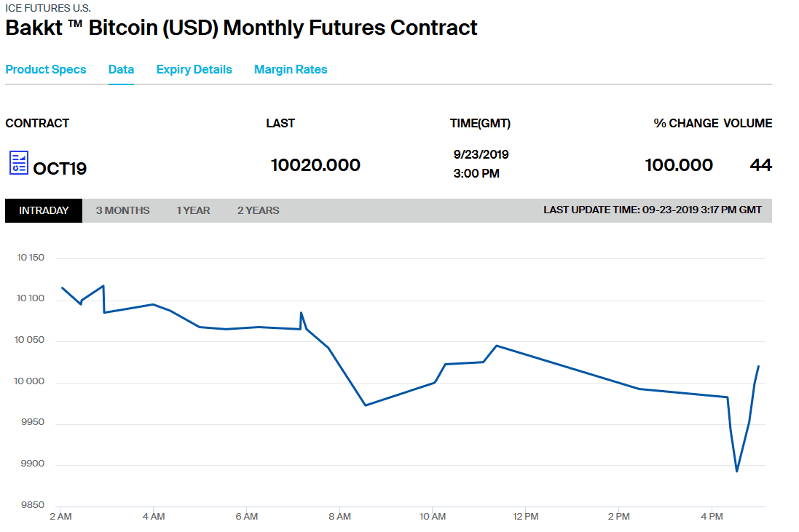Click the OCT19 contract name
Image resolution: width=799 pixels, height=532 pixels.
coord(60,169)
